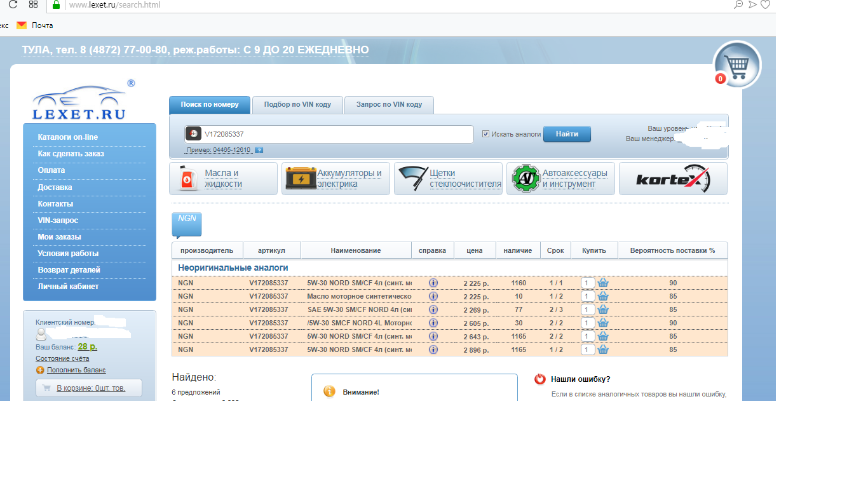Open info icon for the 2 605 р. row
The height and width of the screenshot is (488, 868).
pos(433,323)
